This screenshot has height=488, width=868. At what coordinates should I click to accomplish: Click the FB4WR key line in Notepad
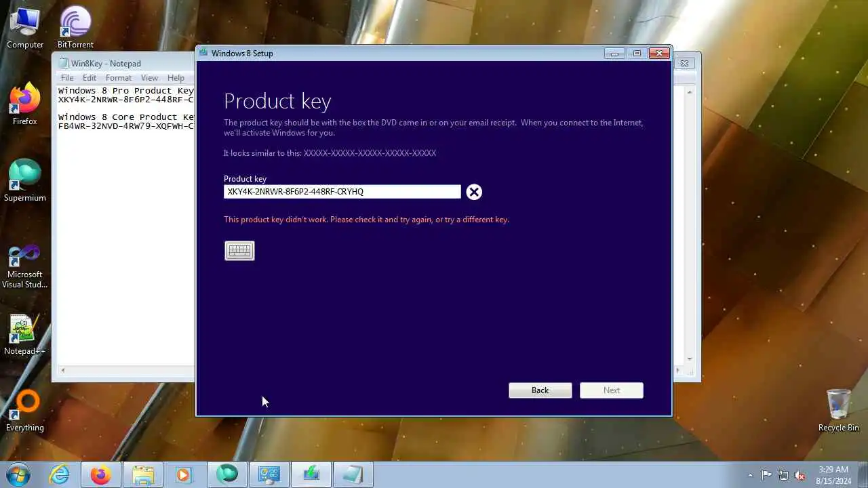tap(126, 126)
